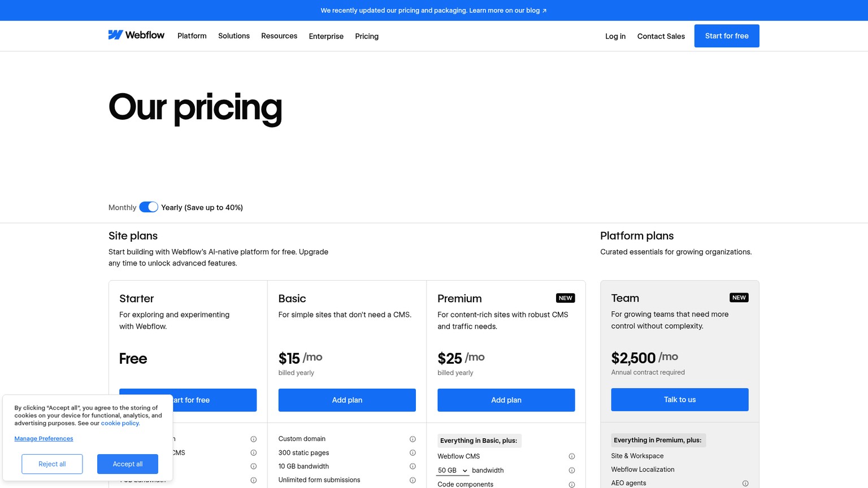Open Starter CMS row info icon
The height and width of the screenshot is (488, 868).
(x=254, y=452)
